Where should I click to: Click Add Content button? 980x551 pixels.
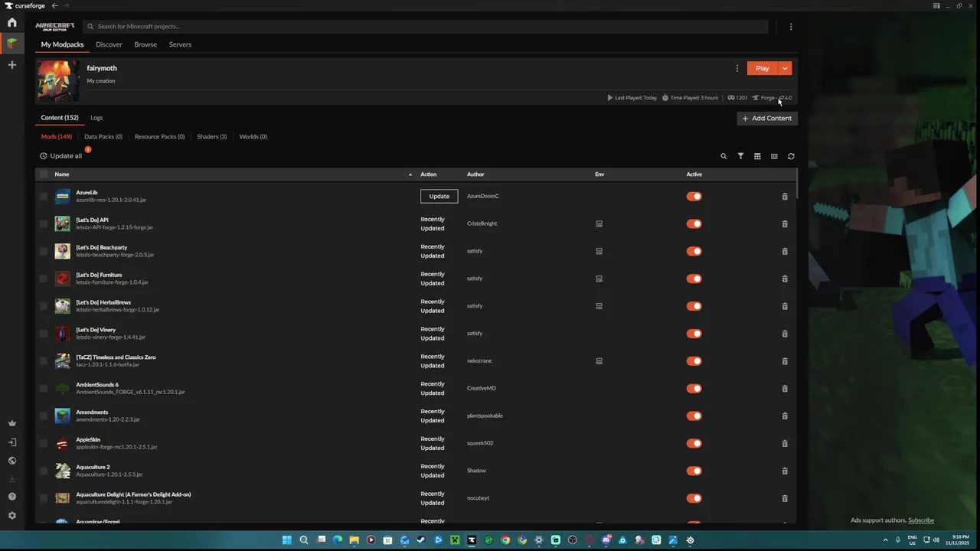coord(767,119)
